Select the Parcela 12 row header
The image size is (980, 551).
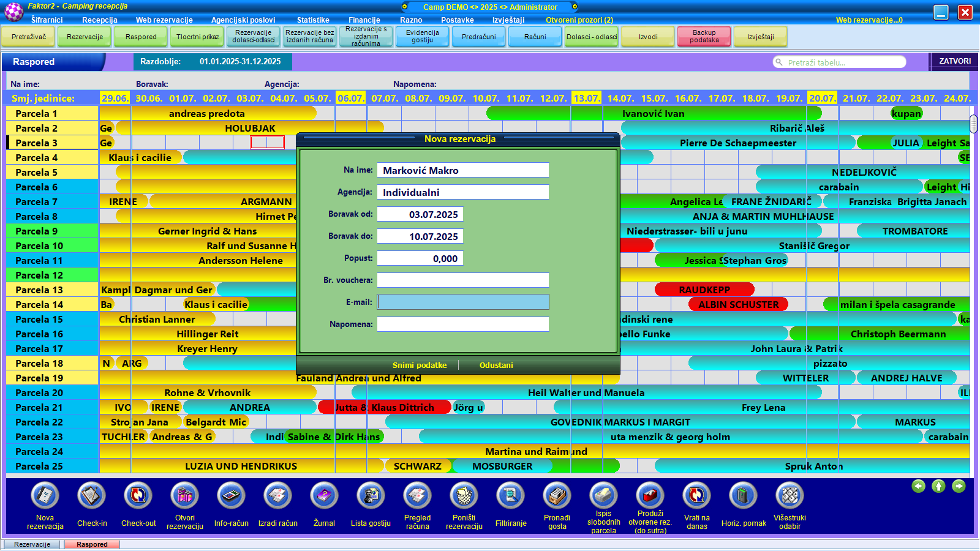click(x=52, y=275)
